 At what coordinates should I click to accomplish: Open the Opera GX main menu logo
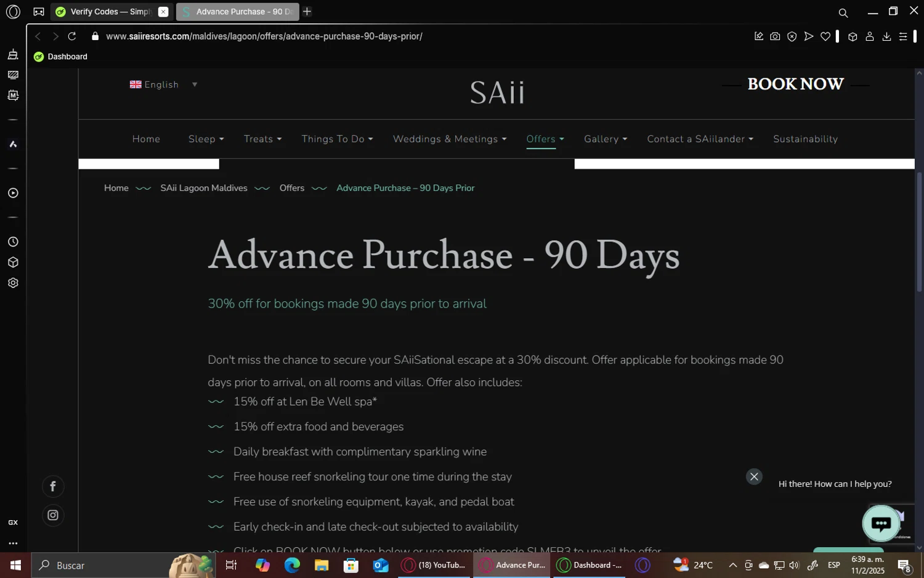13,12
